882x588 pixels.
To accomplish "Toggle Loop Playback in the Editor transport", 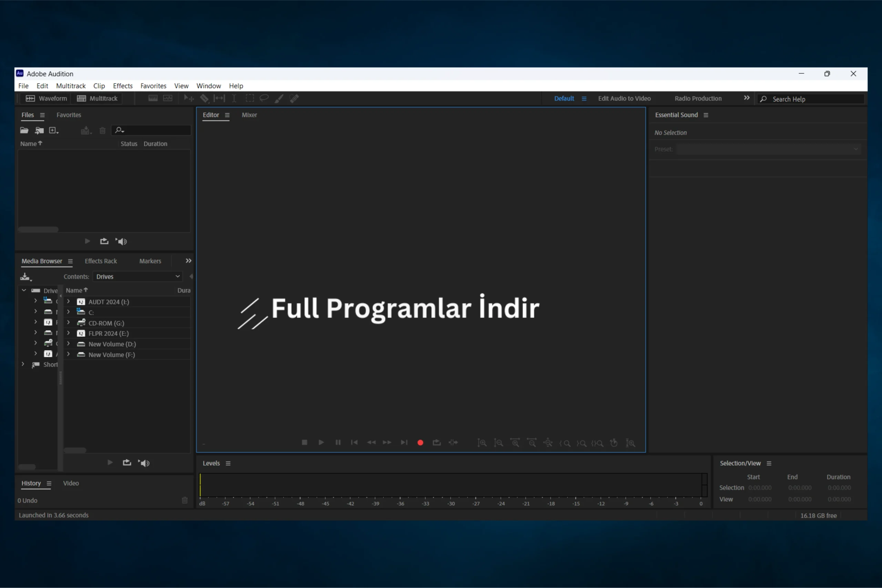I will [x=437, y=443].
